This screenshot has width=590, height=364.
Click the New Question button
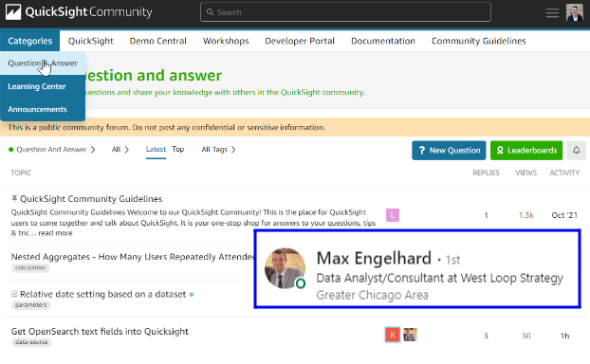coord(449,151)
